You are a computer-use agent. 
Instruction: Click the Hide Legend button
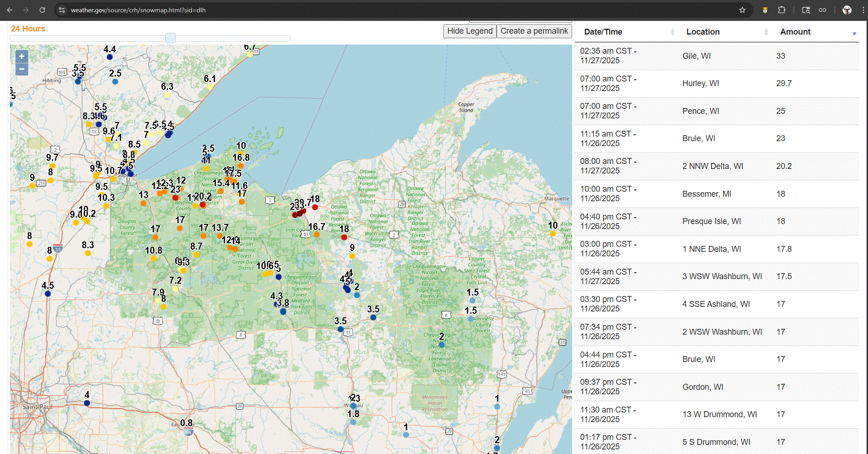point(470,31)
